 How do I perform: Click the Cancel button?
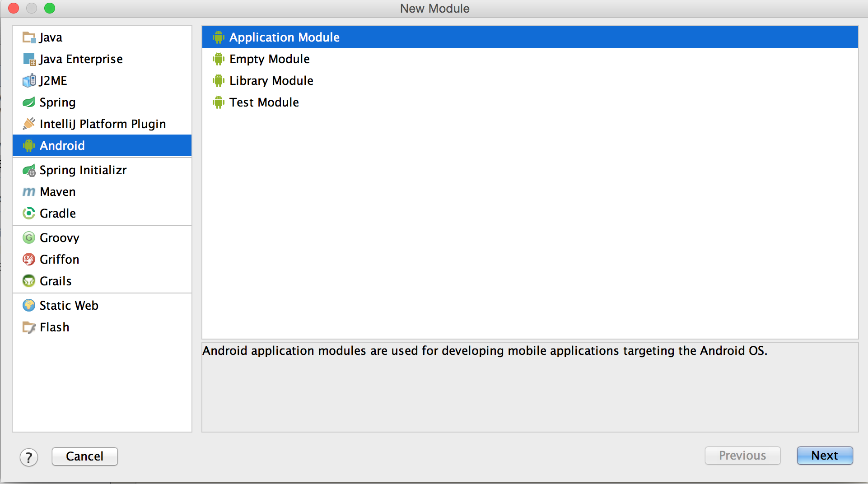point(85,456)
